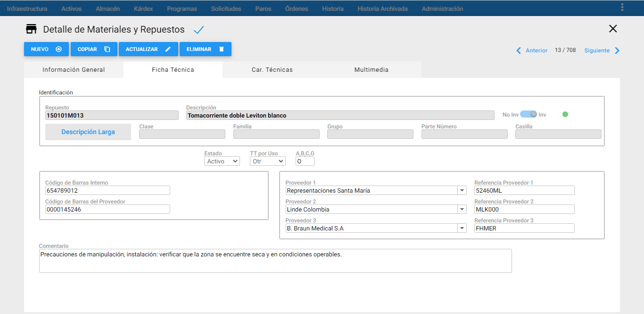Click the left chevron for the previous record

point(519,51)
